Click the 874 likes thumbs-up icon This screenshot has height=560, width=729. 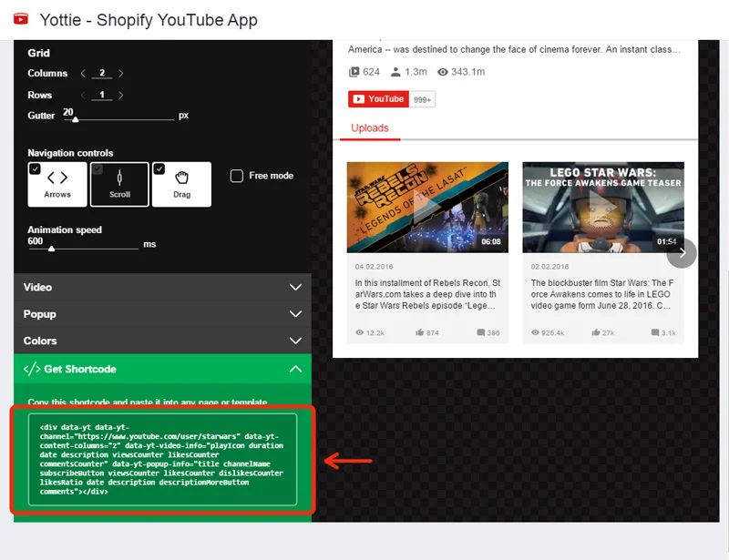point(420,332)
